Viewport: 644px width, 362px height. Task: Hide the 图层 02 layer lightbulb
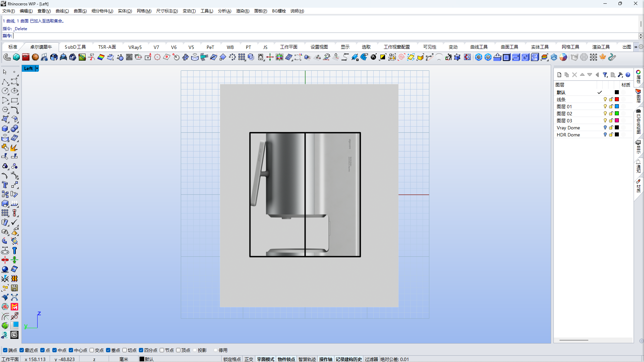click(605, 114)
